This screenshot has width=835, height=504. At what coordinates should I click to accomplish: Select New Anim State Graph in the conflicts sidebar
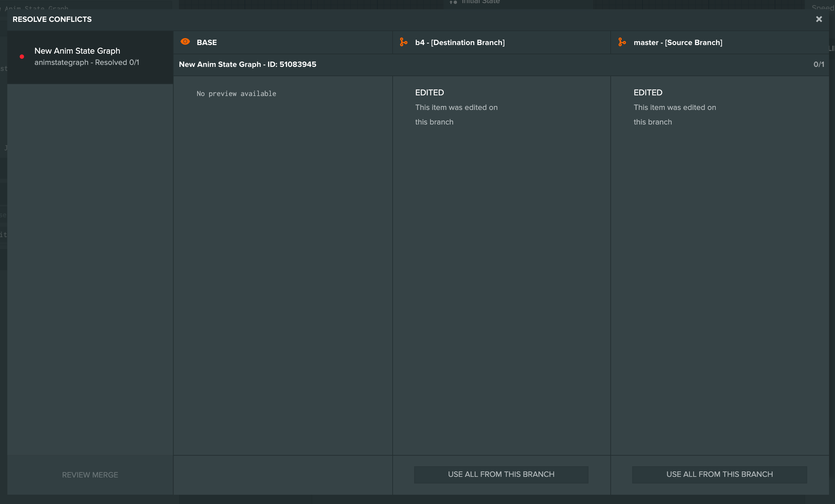[77, 51]
